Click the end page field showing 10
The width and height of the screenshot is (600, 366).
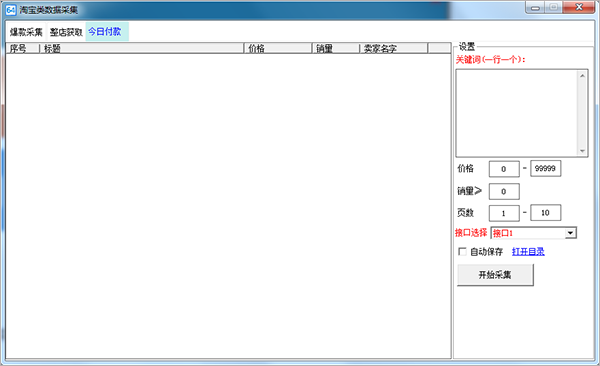click(x=545, y=212)
